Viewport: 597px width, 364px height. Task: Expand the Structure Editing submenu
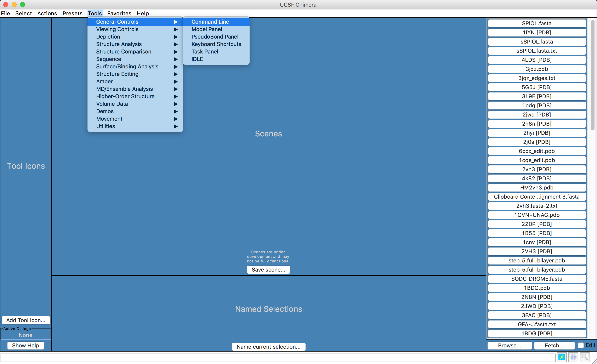click(135, 74)
